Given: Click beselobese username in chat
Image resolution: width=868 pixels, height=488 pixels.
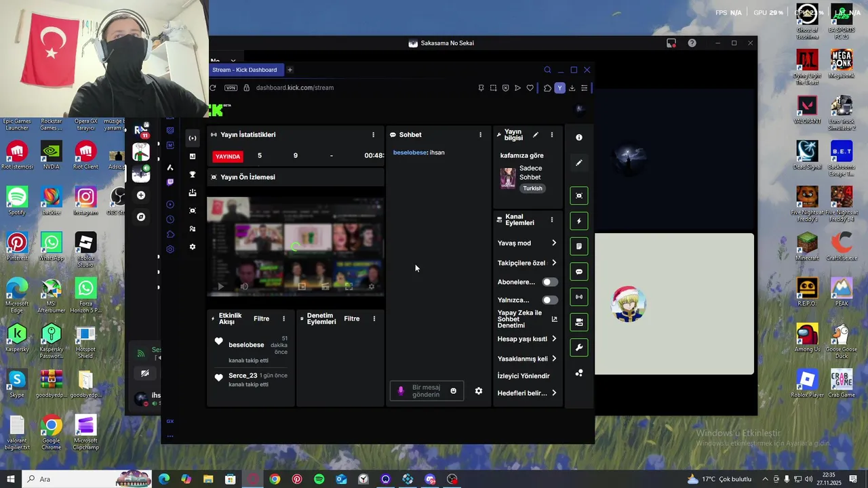Looking at the screenshot, I should tap(410, 152).
